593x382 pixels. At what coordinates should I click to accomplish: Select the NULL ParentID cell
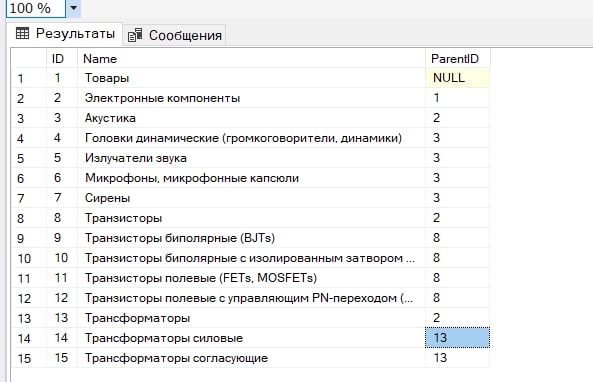click(x=458, y=78)
